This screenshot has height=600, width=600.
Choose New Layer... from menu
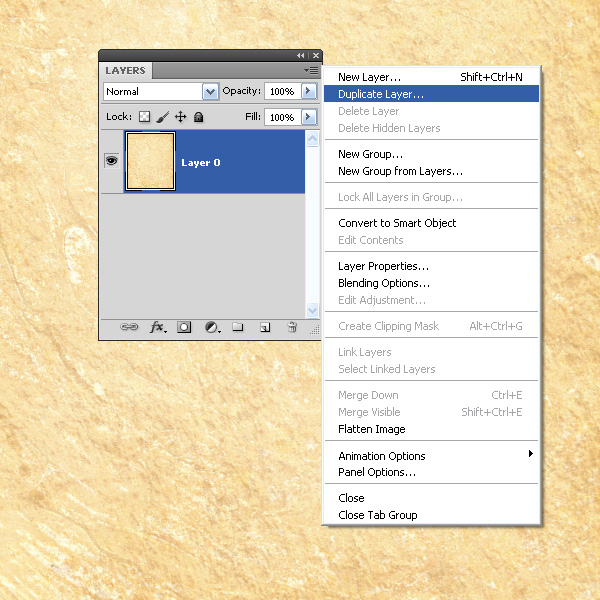tap(431, 77)
